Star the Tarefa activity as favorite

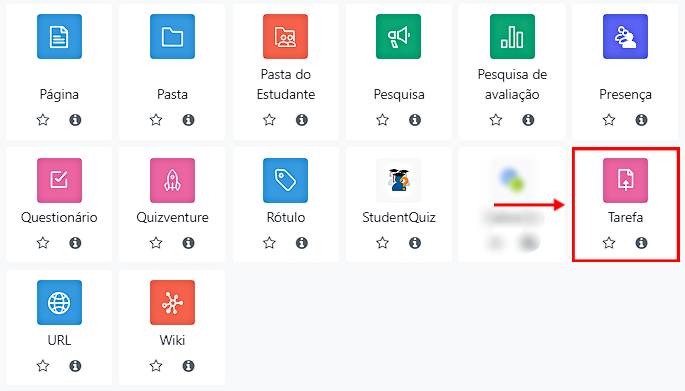click(x=609, y=242)
